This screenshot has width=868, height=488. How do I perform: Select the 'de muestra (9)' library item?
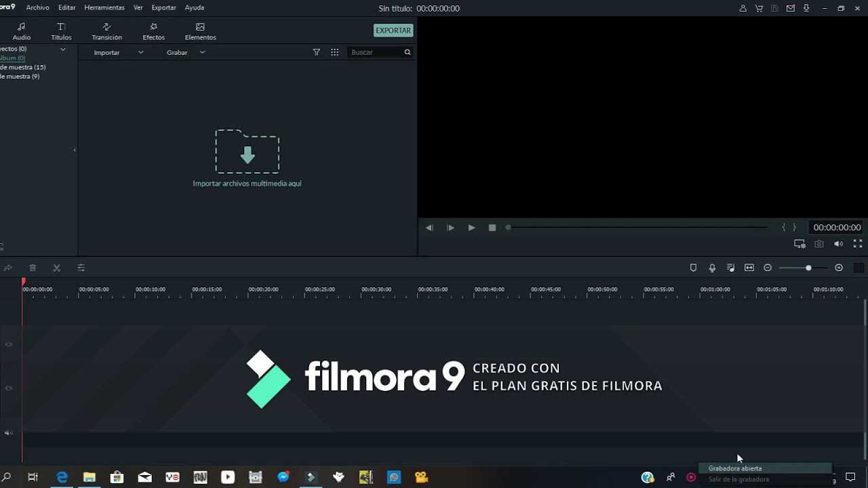20,77
